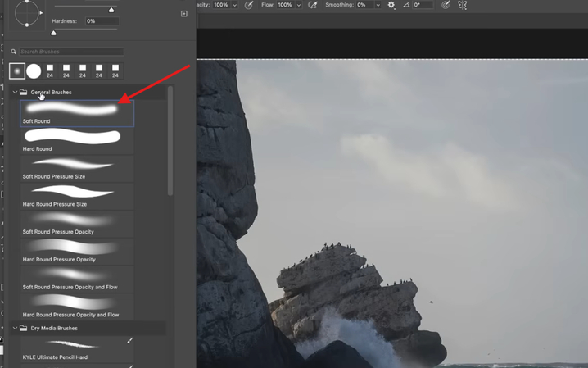Select KYLE Ultimate Pencil Hard brush
588x368 pixels.
pyautogui.click(x=77, y=350)
